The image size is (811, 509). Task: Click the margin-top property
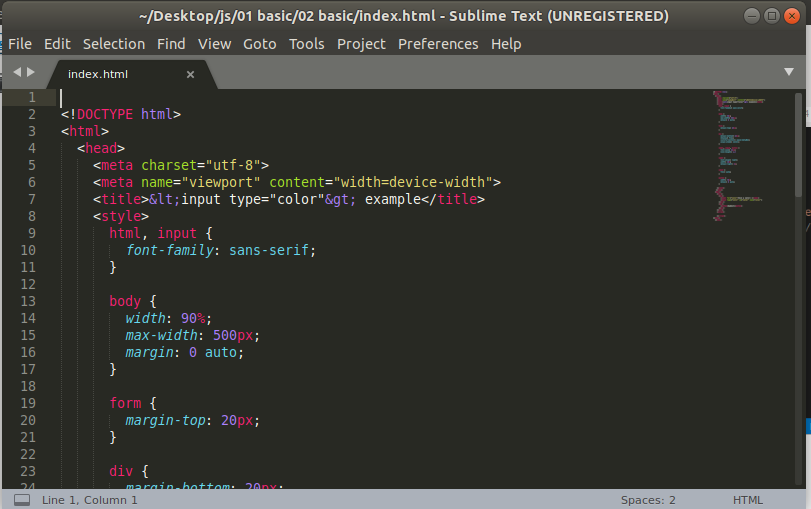tap(166, 420)
